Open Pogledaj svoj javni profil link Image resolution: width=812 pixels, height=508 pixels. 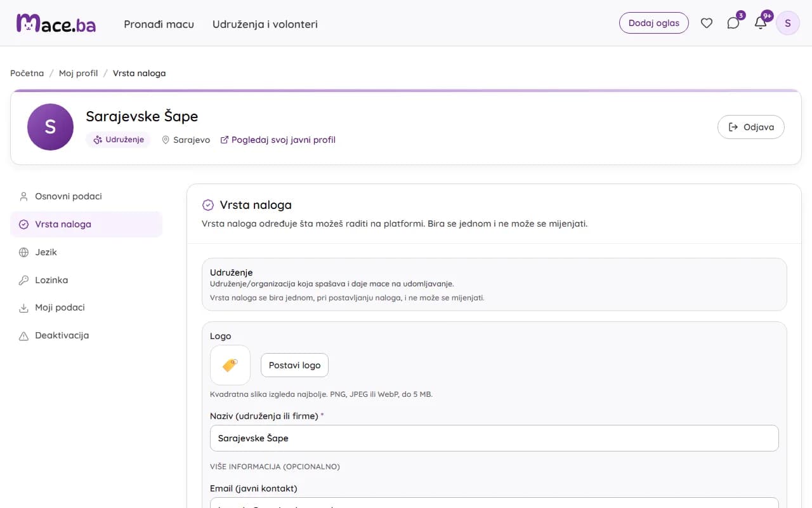278,140
